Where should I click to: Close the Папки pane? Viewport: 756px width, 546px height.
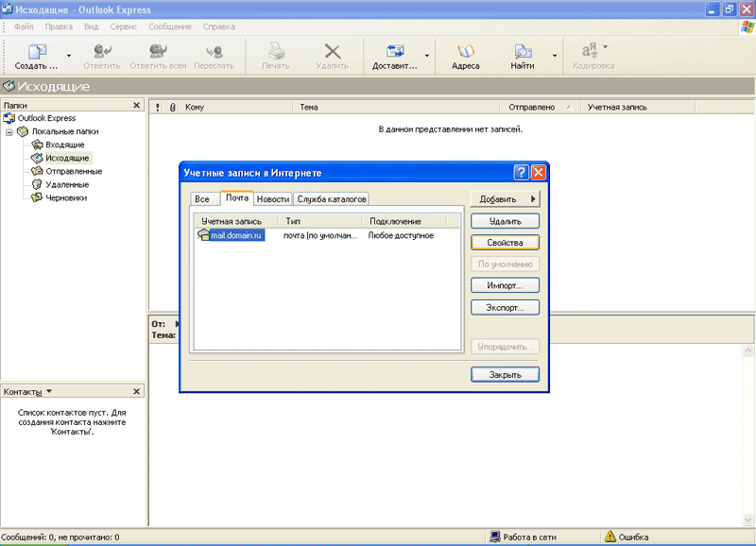click(x=136, y=105)
